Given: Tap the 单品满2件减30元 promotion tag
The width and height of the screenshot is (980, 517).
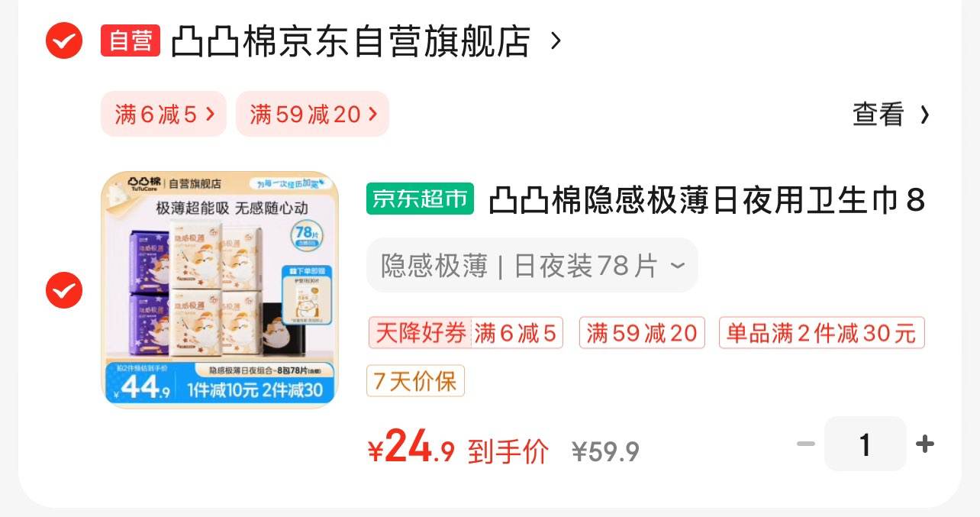Looking at the screenshot, I should pos(821,334).
